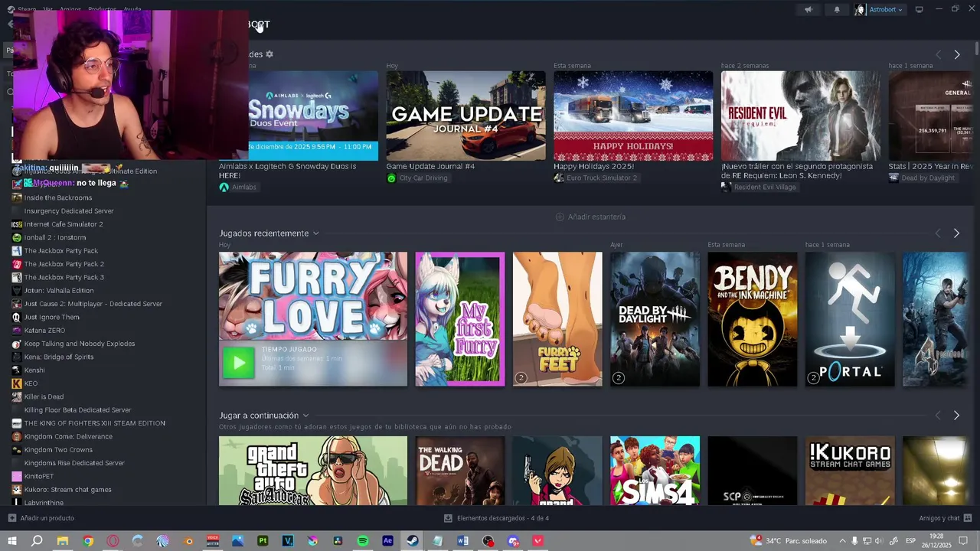Select Kenshi in the library list
The width and height of the screenshot is (980, 551).
coord(36,370)
